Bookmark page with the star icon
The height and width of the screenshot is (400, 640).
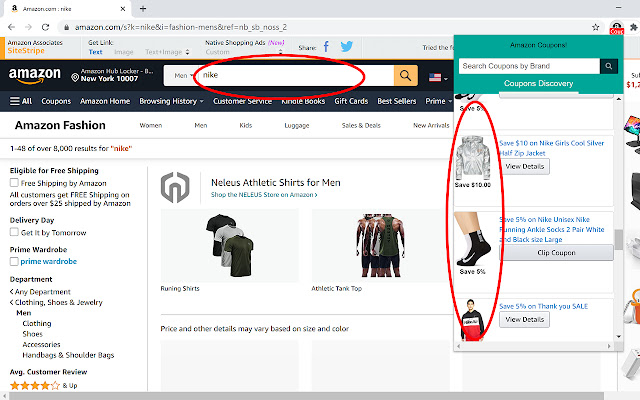(x=596, y=27)
